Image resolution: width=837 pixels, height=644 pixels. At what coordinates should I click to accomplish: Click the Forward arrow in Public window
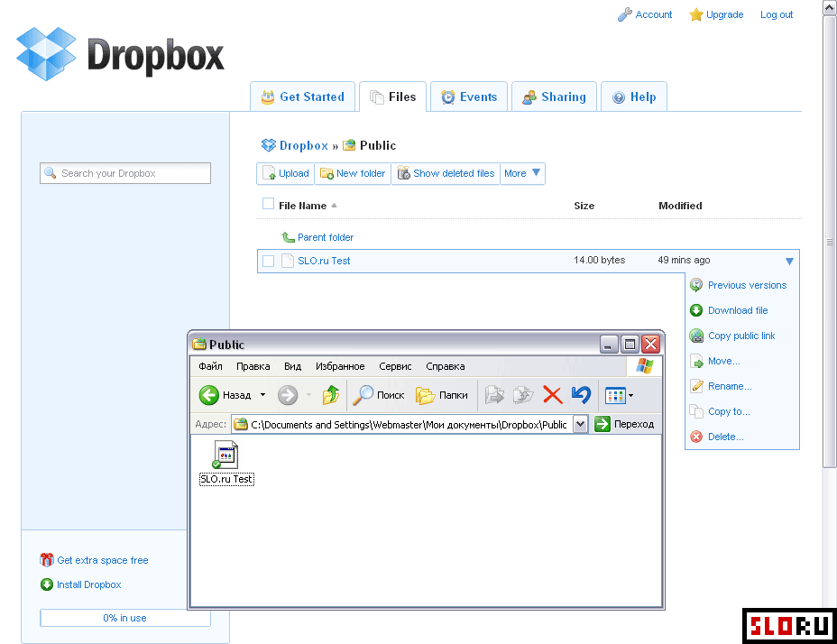(288, 395)
